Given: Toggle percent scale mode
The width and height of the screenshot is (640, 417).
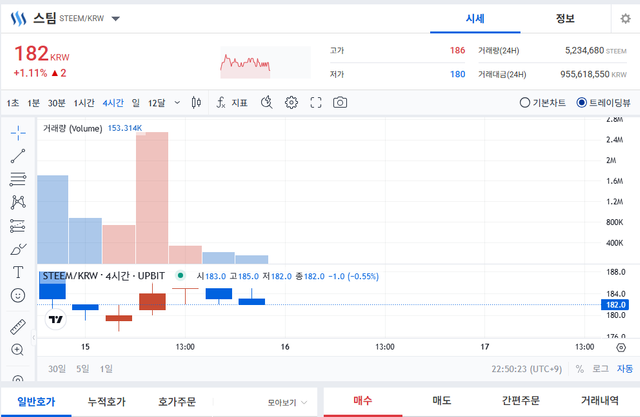Looking at the screenshot, I should coord(579,369).
